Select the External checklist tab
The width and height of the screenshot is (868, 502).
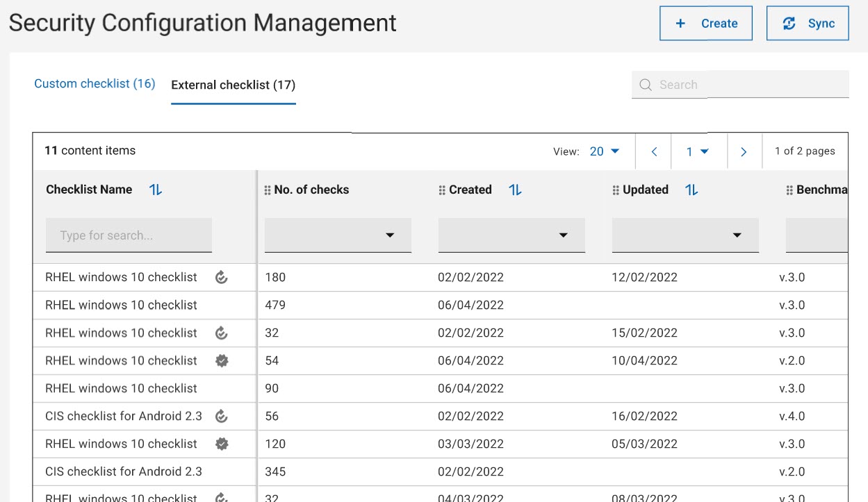click(233, 85)
